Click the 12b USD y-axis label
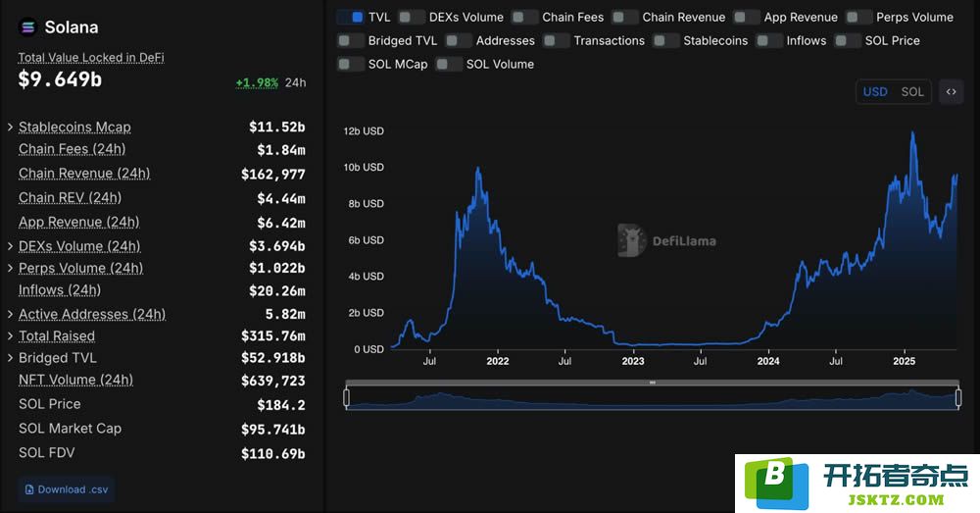 364,131
